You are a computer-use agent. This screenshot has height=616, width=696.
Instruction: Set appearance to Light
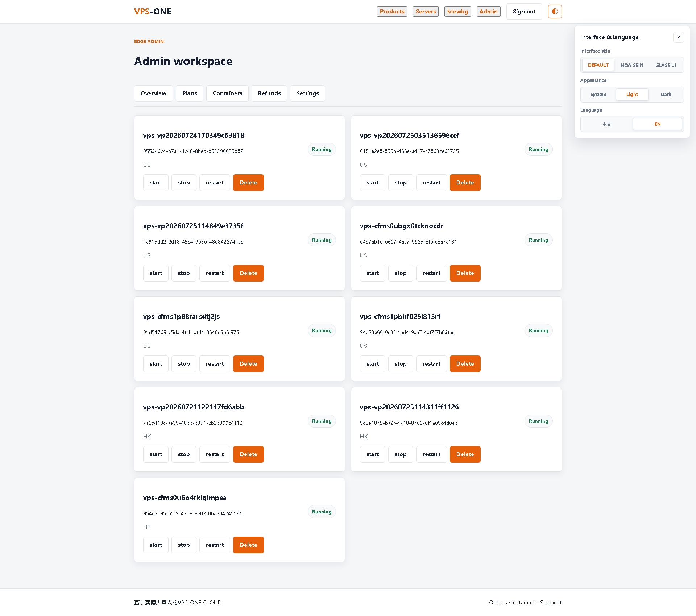click(632, 95)
